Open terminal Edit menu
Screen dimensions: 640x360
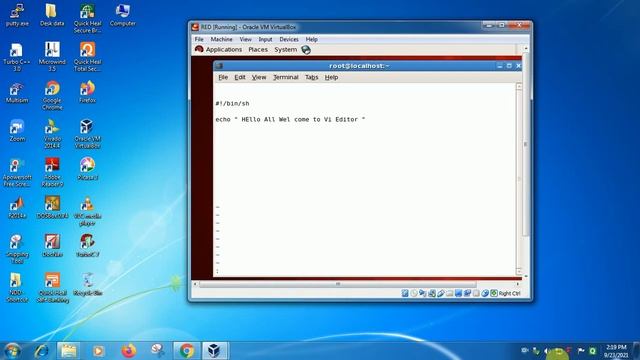pos(240,77)
